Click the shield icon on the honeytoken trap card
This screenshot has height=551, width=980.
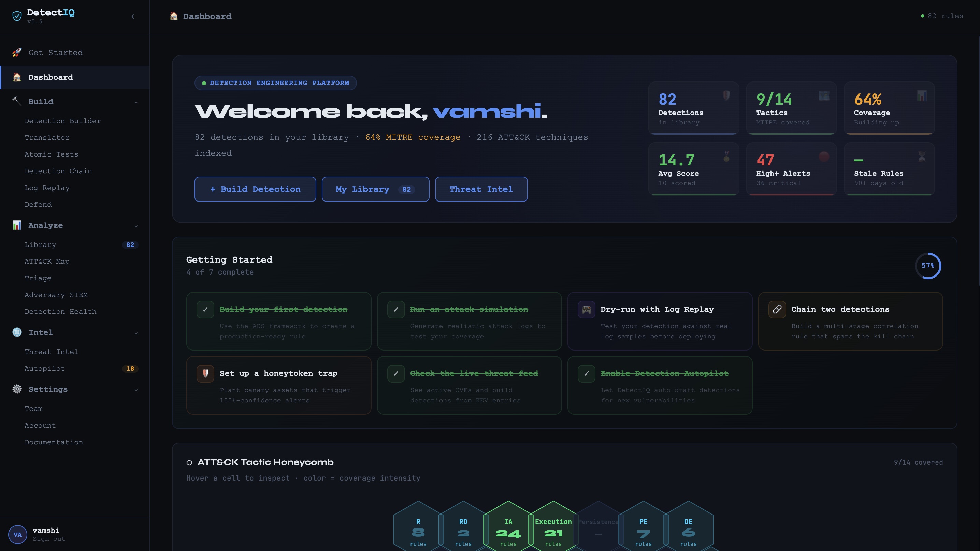click(205, 373)
